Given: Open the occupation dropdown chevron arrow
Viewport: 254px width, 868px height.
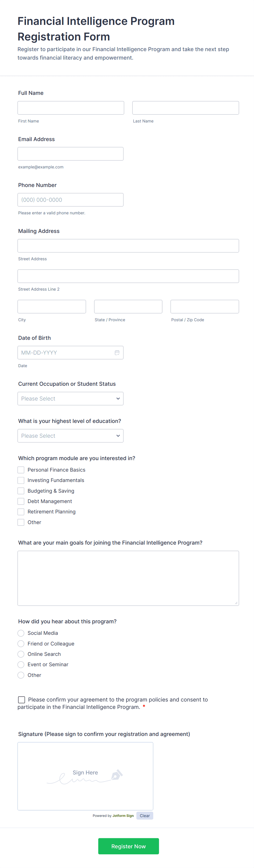Looking at the screenshot, I should point(118,398).
